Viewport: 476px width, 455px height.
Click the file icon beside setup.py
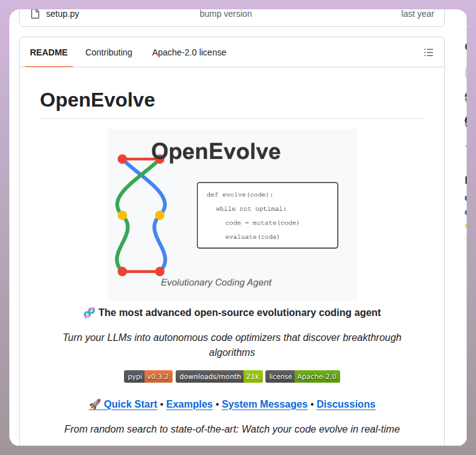[36, 14]
